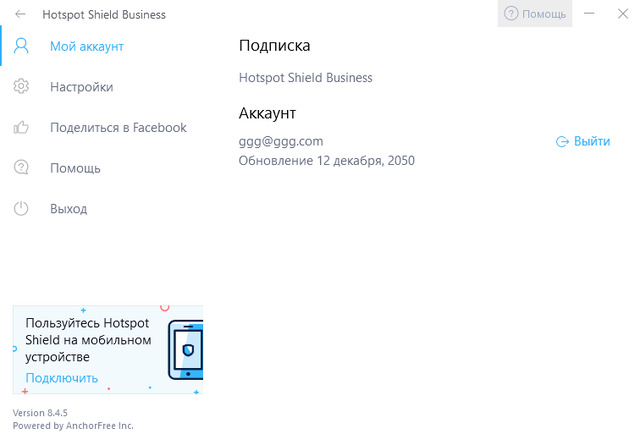Viewport: 640px width, 445px height.
Task: Choose Поделиться в Facebook in the sidebar
Action: 118,128
